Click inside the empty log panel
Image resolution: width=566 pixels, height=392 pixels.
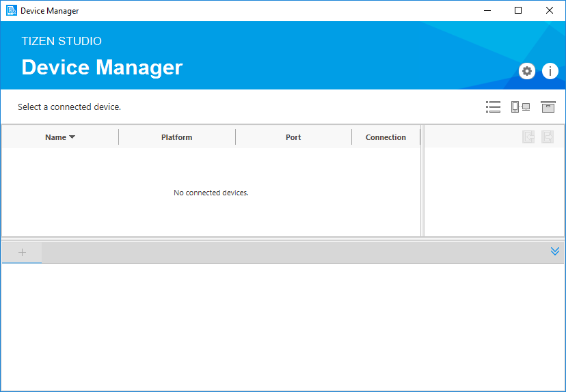click(283, 326)
